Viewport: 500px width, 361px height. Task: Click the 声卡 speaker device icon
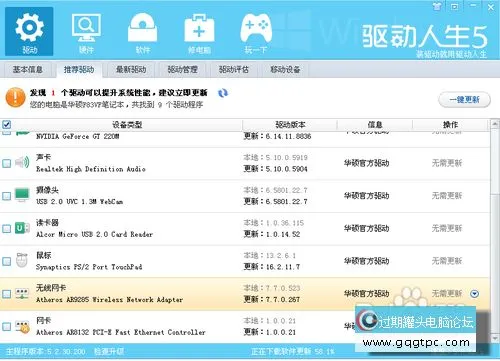(x=22, y=163)
